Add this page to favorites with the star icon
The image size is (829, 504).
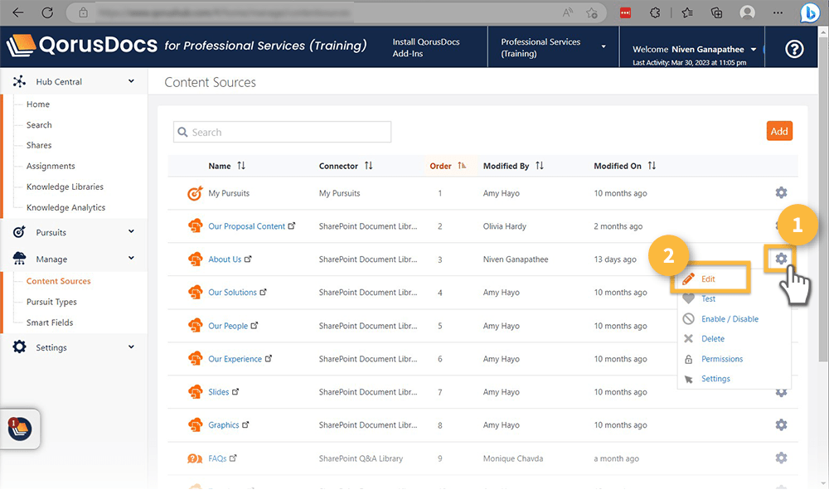[x=592, y=12]
